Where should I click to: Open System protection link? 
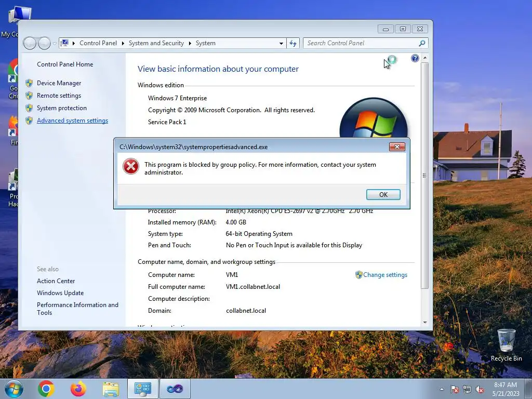coord(62,108)
